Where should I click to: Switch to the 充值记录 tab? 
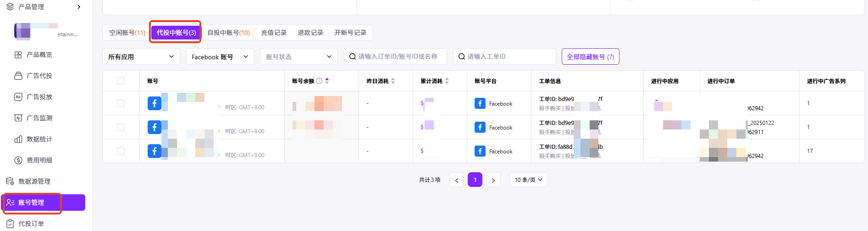274,33
